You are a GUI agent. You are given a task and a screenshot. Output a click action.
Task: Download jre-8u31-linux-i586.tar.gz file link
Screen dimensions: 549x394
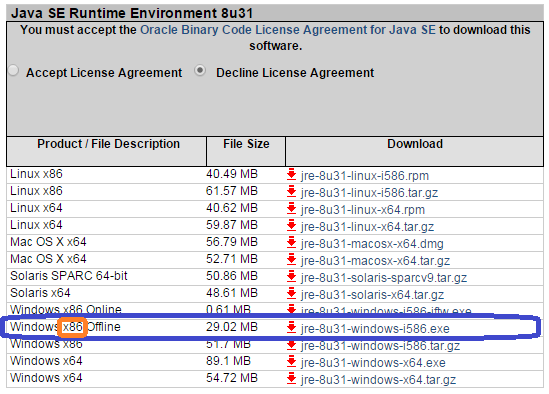tap(369, 193)
